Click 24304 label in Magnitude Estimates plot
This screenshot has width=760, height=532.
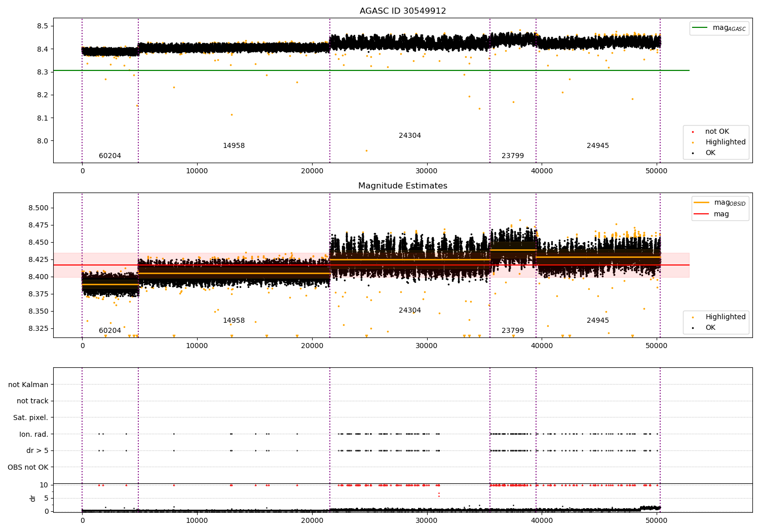[410, 311]
